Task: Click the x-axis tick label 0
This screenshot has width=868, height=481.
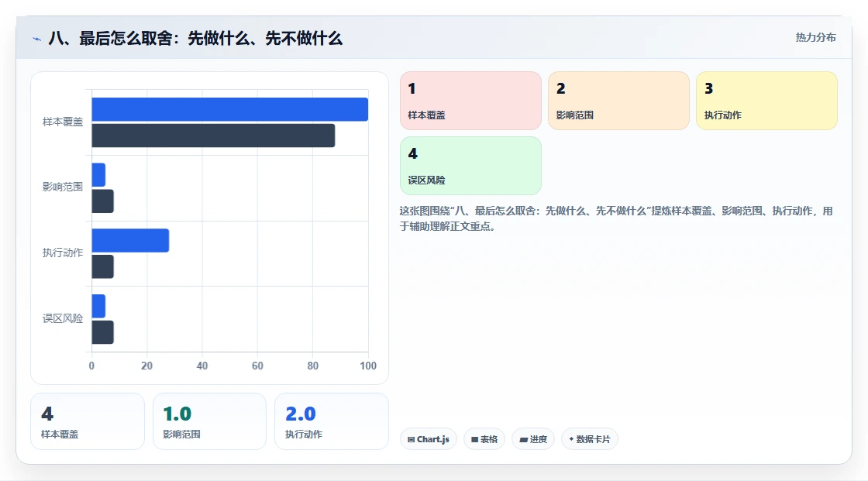Action: (x=92, y=366)
